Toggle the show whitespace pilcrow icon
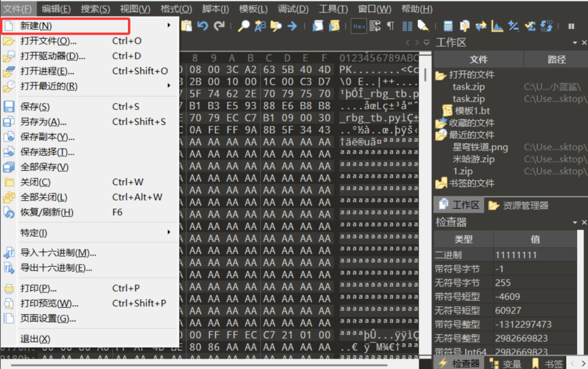This screenshot has height=369, width=588. point(391,26)
